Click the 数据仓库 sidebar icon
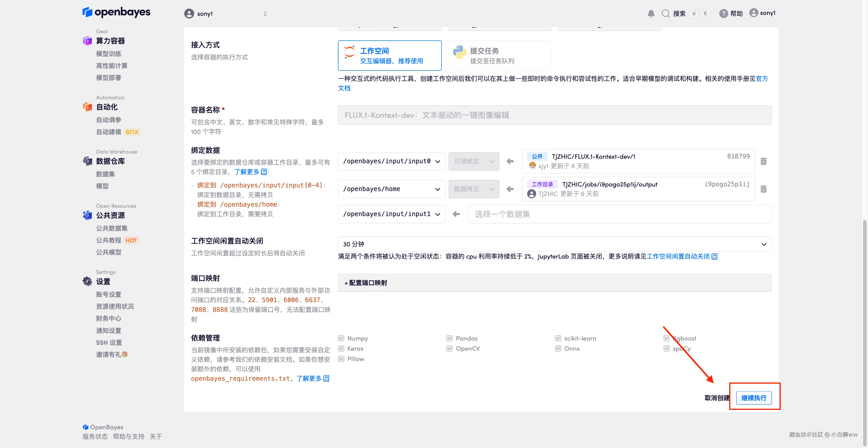Viewport: 868px width, 448px height. coord(87,161)
